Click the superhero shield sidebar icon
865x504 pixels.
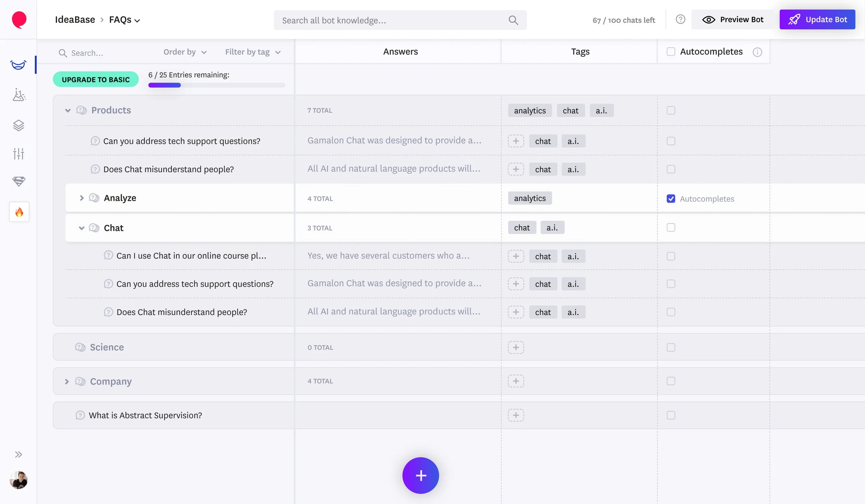click(19, 181)
